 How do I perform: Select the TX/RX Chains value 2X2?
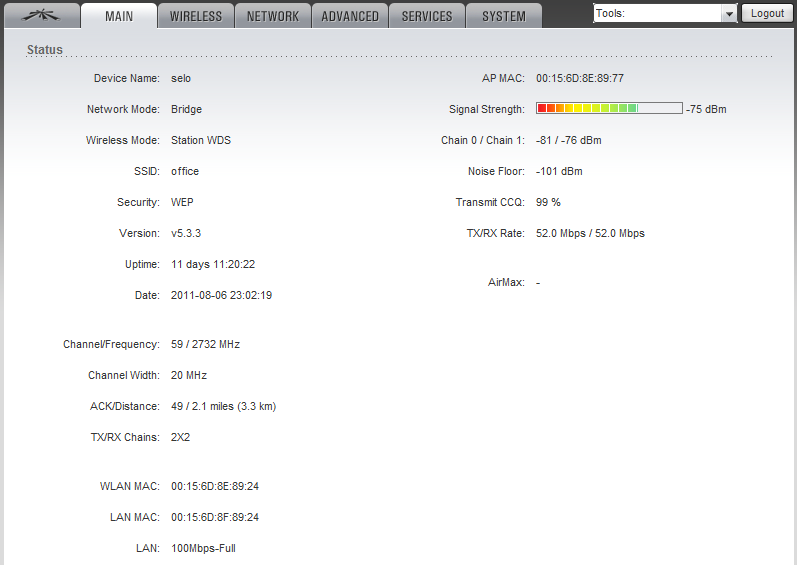point(180,437)
